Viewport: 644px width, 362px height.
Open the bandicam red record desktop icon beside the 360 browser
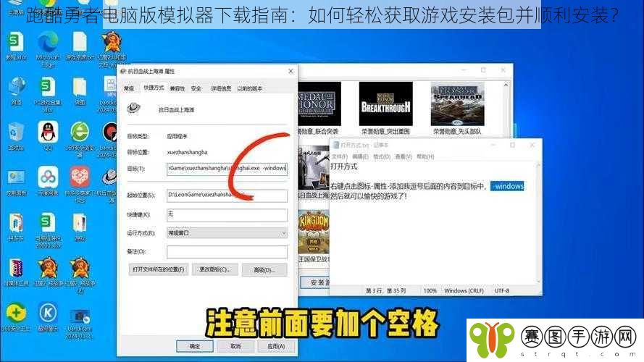110,132
